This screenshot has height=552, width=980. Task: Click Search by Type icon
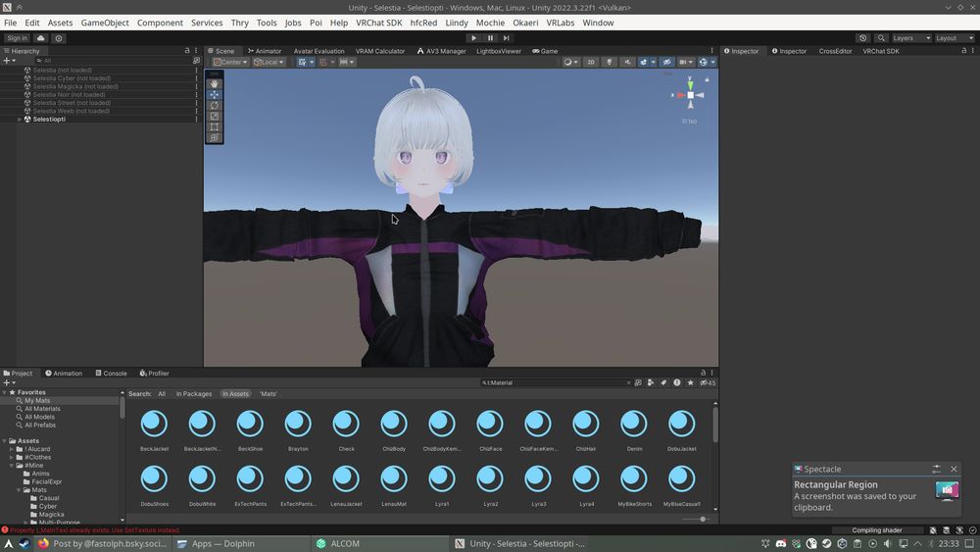pyautogui.click(x=651, y=382)
